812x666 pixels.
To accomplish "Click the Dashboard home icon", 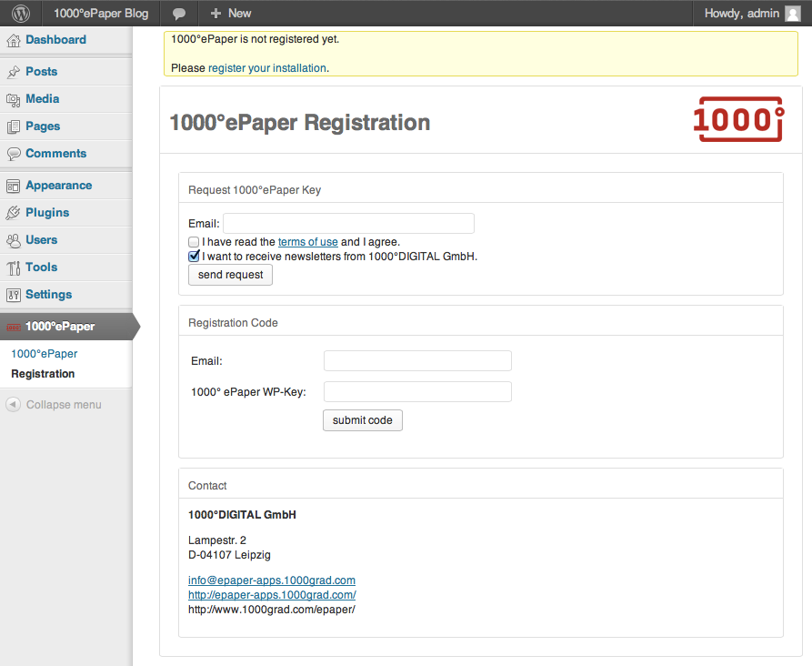I will [14, 40].
